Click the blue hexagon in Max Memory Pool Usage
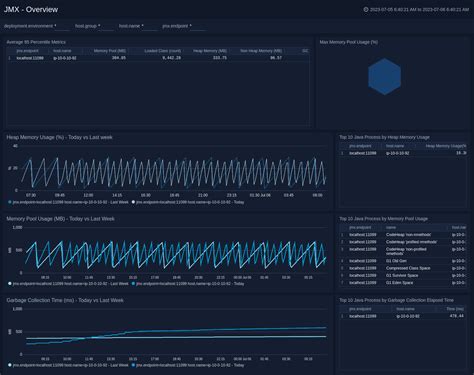 384,76
